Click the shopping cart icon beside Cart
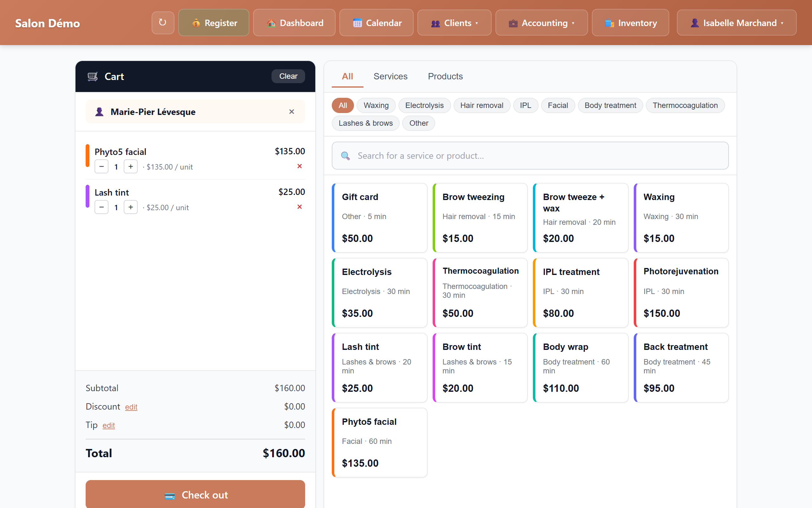This screenshot has width=812, height=508. (93, 76)
